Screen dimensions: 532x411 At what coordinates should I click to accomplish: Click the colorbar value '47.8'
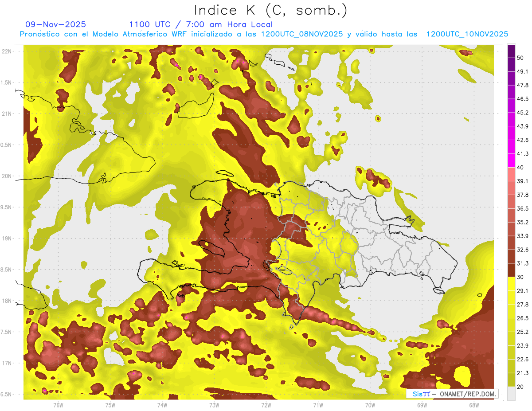pyautogui.click(x=523, y=86)
